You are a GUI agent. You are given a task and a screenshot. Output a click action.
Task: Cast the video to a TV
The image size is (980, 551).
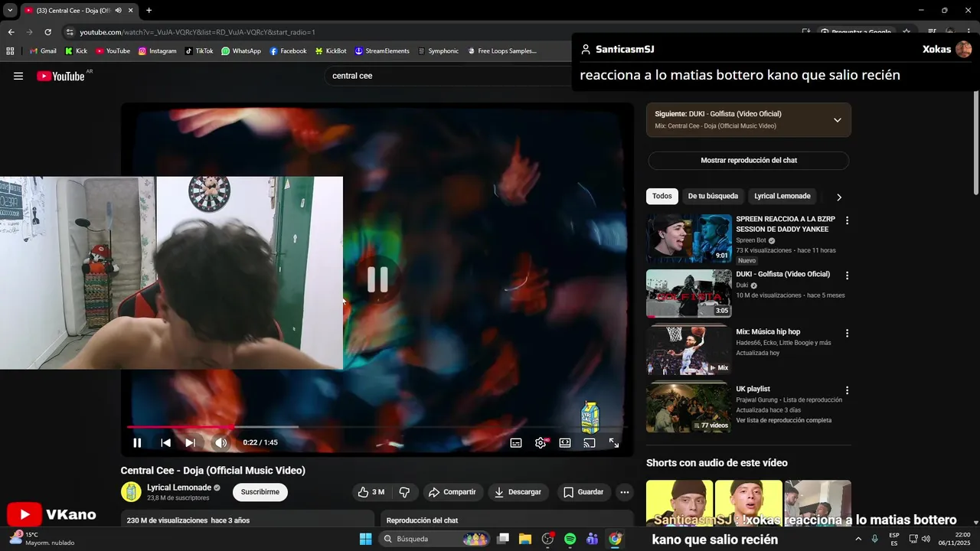pos(590,442)
